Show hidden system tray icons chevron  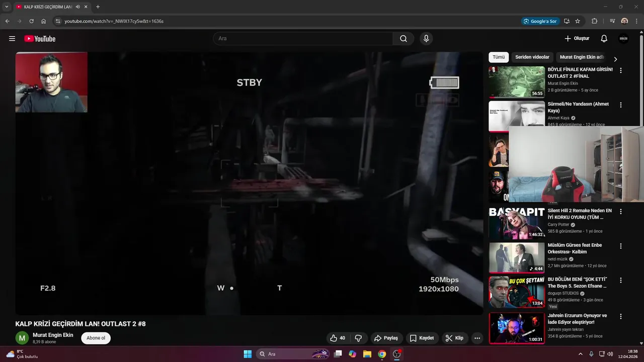coord(580,354)
